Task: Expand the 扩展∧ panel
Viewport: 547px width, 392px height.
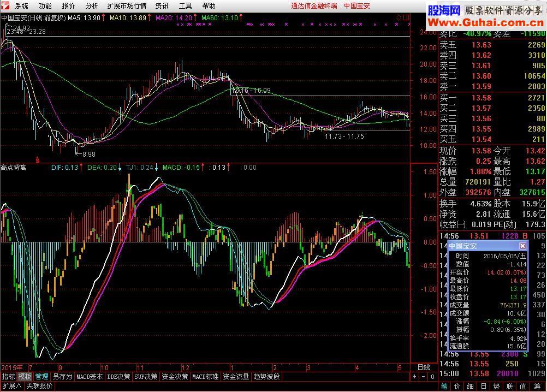Action: pos(12,386)
